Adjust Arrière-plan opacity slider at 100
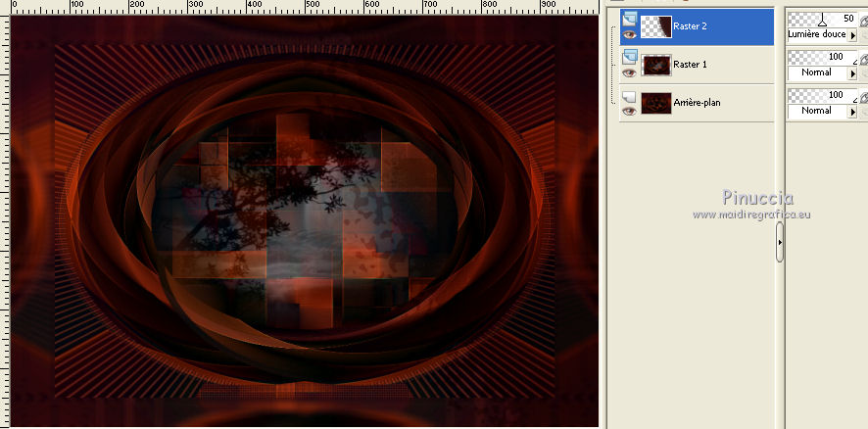 click(822, 96)
